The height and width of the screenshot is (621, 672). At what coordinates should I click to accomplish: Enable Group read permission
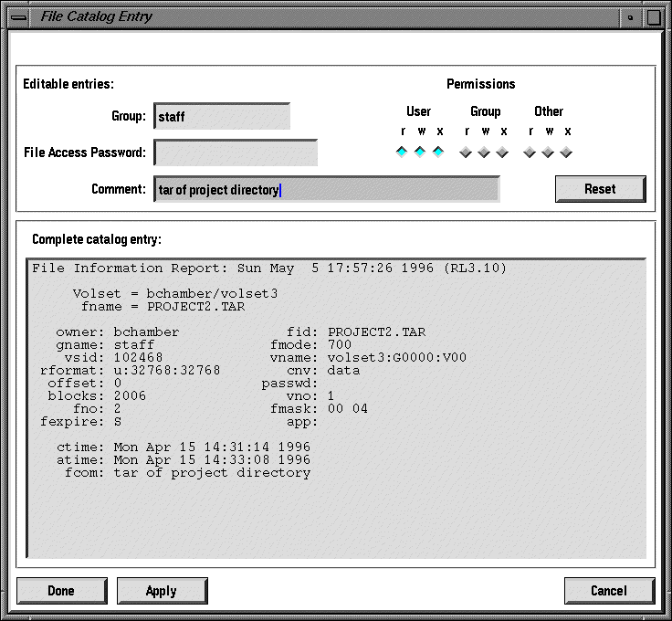coord(466,152)
